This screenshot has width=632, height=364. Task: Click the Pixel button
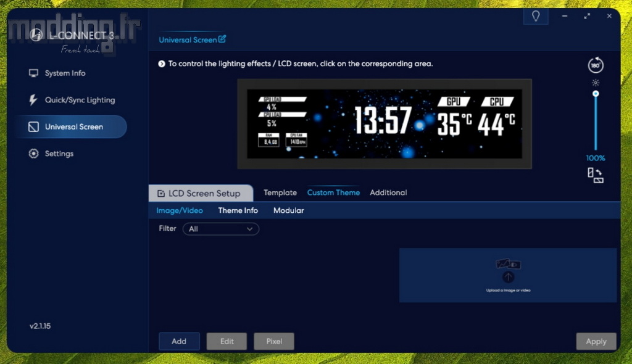274,341
